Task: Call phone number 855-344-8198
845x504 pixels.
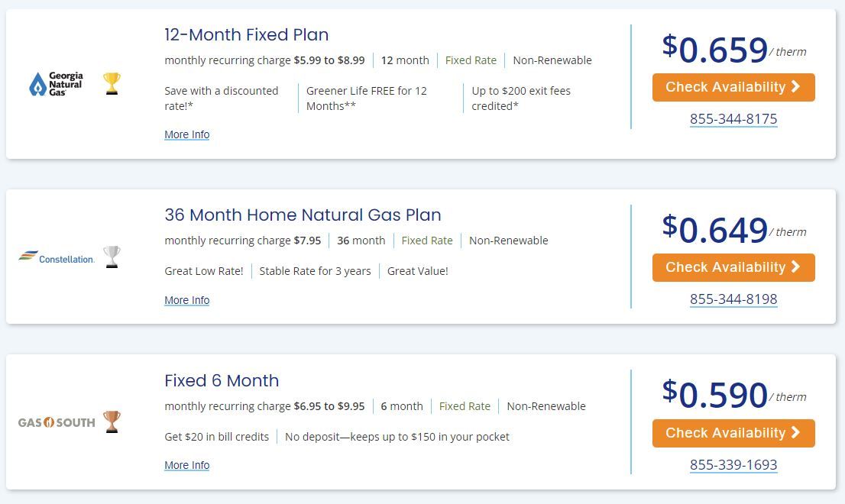Action: 733,299
